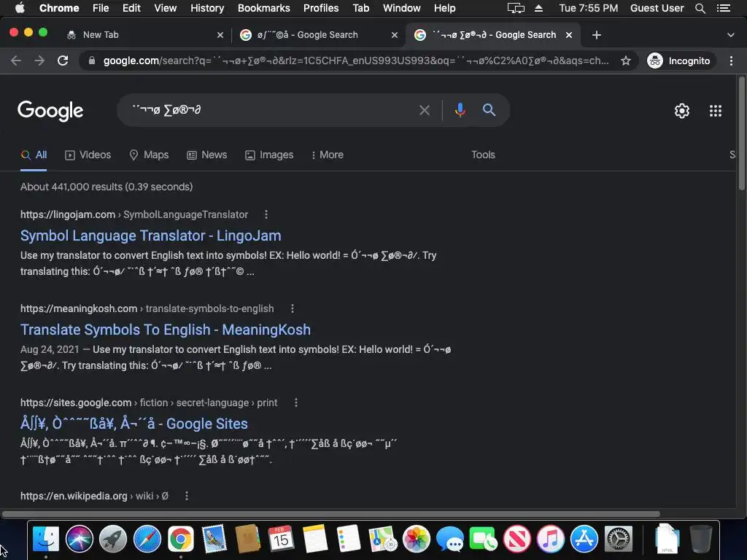The image size is (747, 560).
Task: Select the Maps search tab
Action: coord(149,155)
